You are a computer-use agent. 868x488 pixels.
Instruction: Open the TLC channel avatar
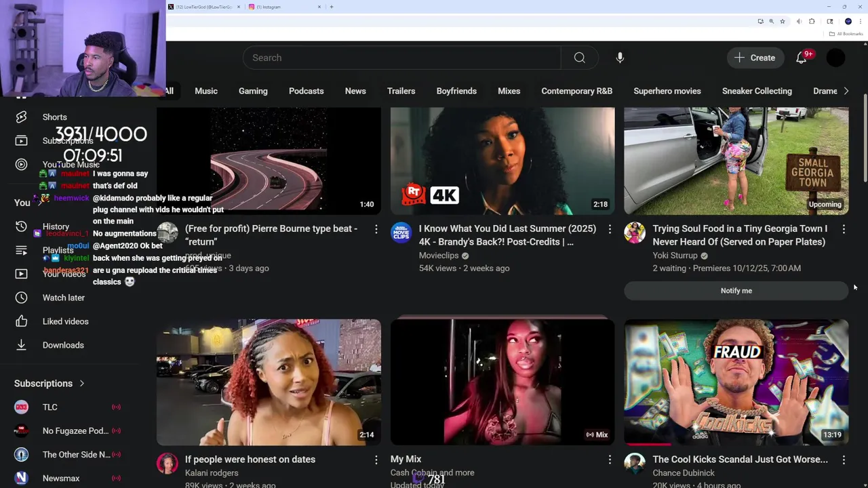click(21, 407)
